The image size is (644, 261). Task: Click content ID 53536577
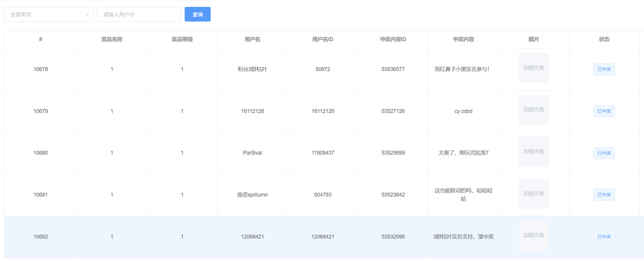coord(393,69)
